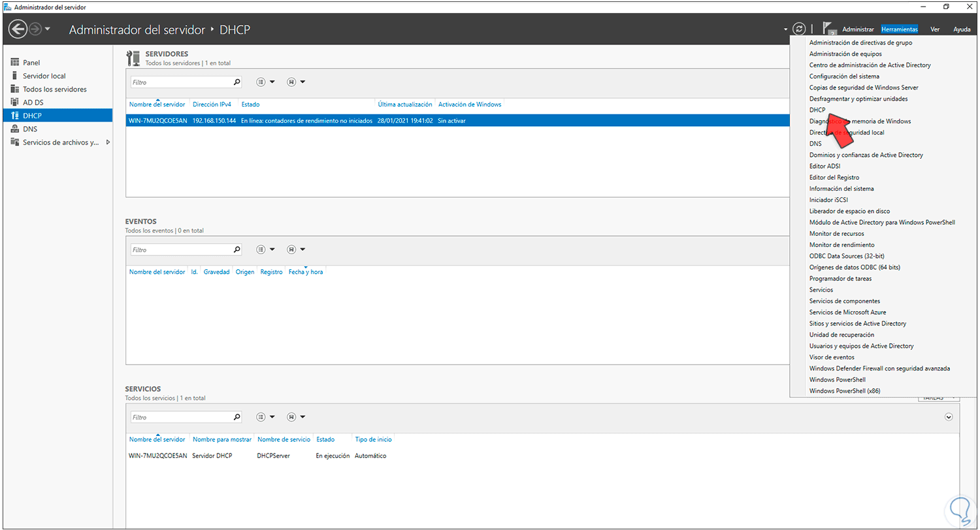Open Administración de directivas de grupo
The height and width of the screenshot is (530, 980).
click(860, 42)
